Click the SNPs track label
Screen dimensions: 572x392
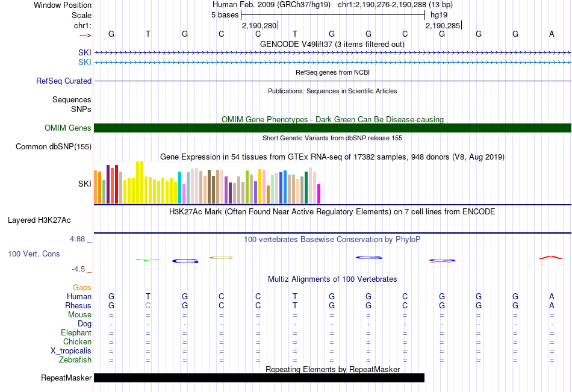[81, 109]
